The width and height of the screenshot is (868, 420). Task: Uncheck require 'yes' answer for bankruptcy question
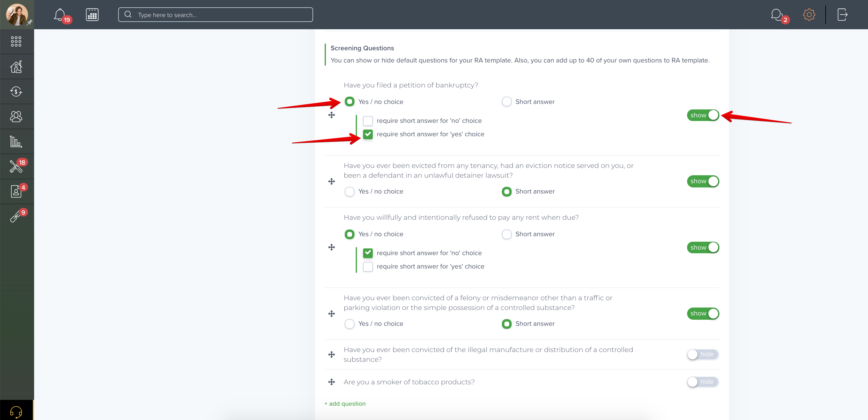(x=368, y=134)
